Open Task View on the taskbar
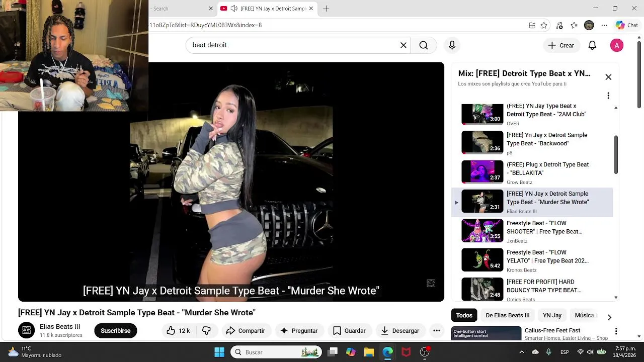644x362 pixels. click(333, 352)
